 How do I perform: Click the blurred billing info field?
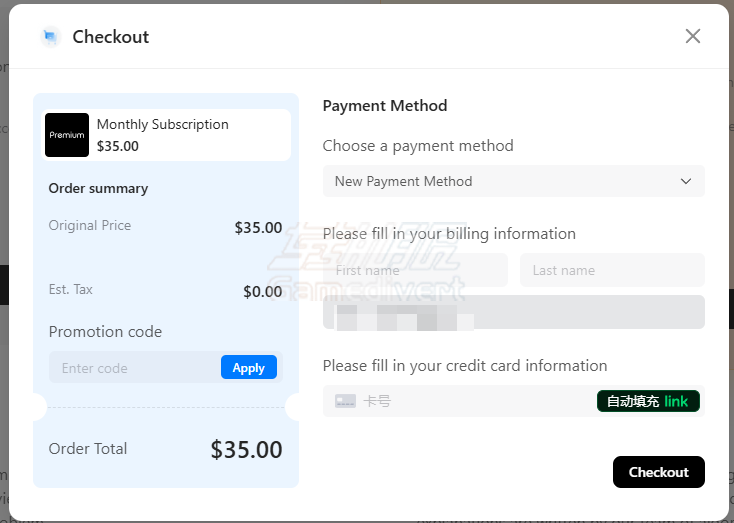point(513,312)
